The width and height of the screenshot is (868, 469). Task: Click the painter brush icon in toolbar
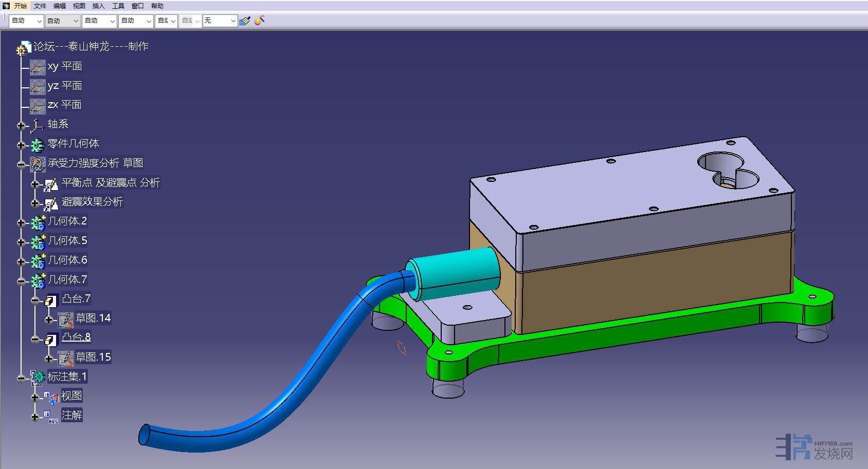pyautogui.click(x=245, y=21)
